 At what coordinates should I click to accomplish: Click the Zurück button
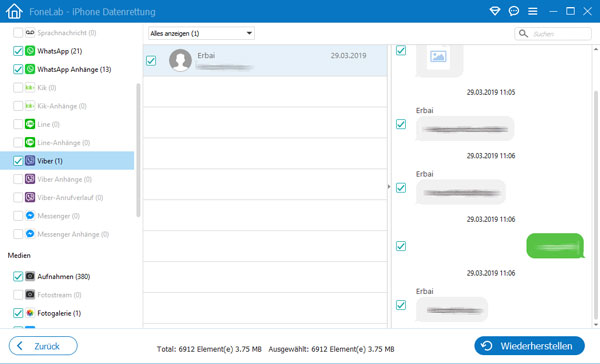43,346
